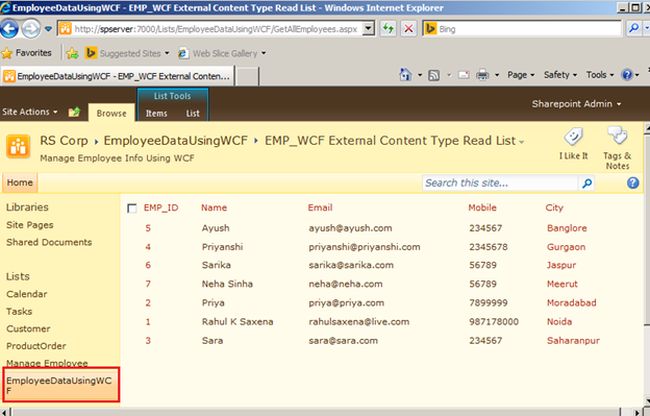This screenshot has height=416, width=650.
Task: Toggle the select-all checkbox beside EMP_ID
Action: (x=132, y=208)
